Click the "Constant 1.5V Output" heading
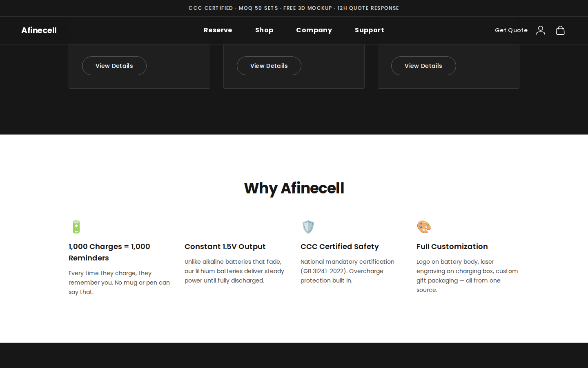This screenshot has height=368, width=588. (x=225, y=247)
